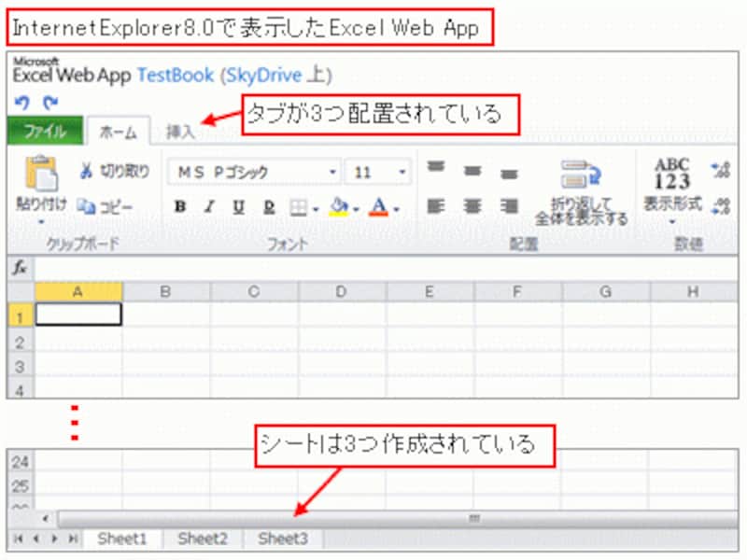Redo the last action
Image resolution: width=747 pixels, height=560 pixels.
click(50, 102)
